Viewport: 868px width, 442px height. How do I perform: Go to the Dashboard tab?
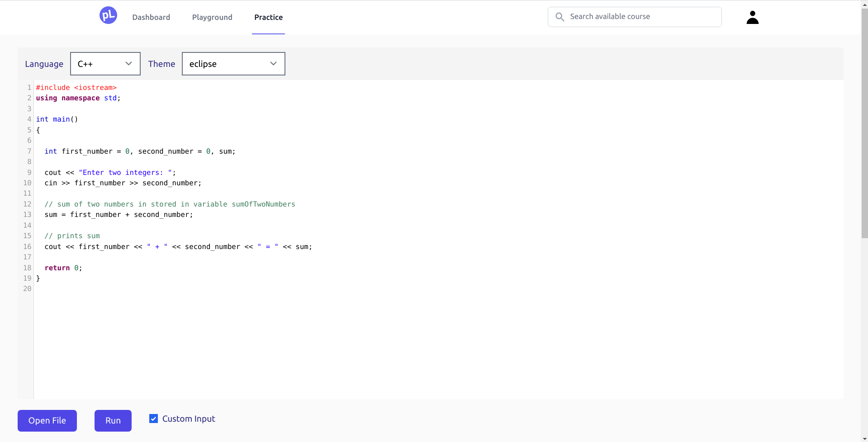coord(151,17)
